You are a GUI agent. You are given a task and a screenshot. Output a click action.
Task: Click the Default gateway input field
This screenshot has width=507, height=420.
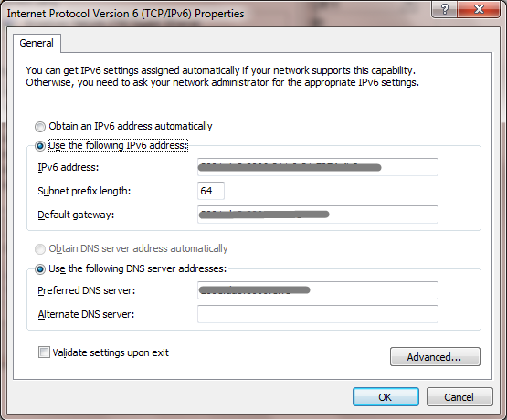pyautogui.click(x=318, y=215)
